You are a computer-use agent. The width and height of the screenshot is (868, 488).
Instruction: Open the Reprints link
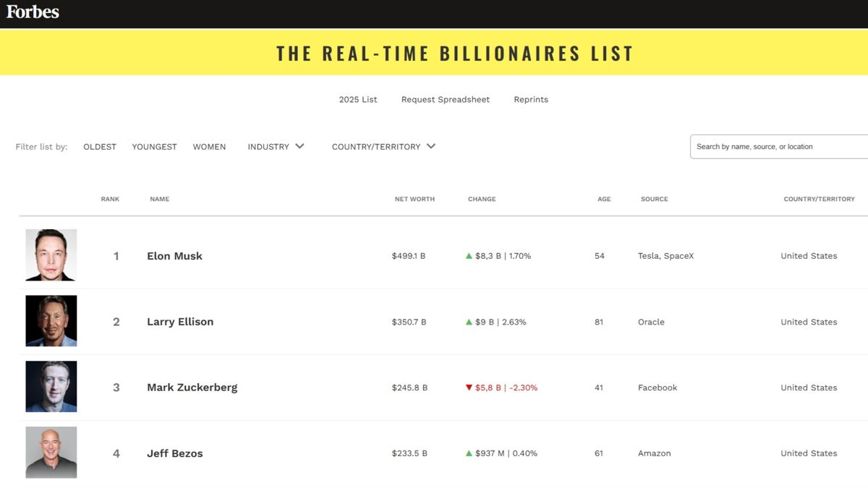click(531, 100)
